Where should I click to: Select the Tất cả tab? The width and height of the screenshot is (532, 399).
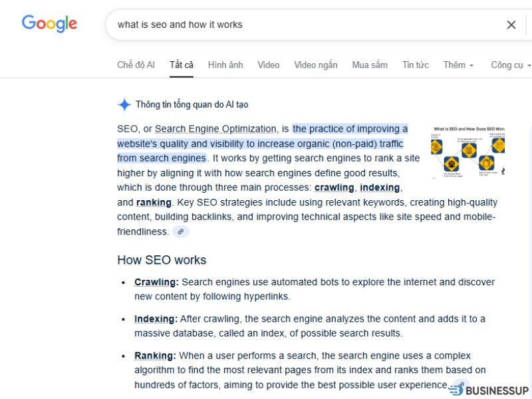[x=182, y=65]
